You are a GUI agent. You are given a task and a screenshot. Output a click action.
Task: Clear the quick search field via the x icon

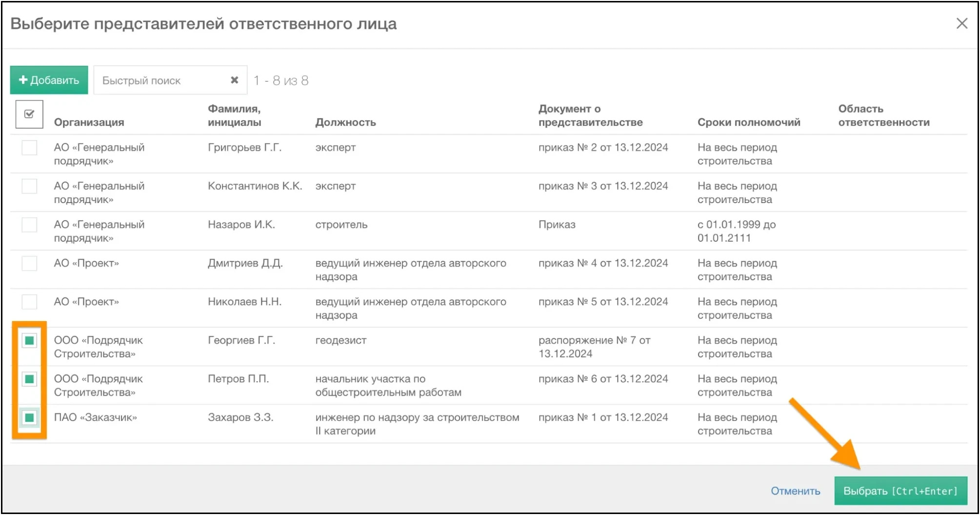(x=234, y=80)
